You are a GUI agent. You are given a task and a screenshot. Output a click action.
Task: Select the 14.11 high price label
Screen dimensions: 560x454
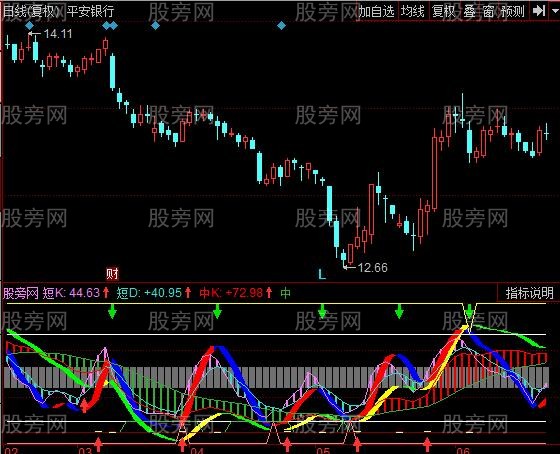click(x=58, y=34)
